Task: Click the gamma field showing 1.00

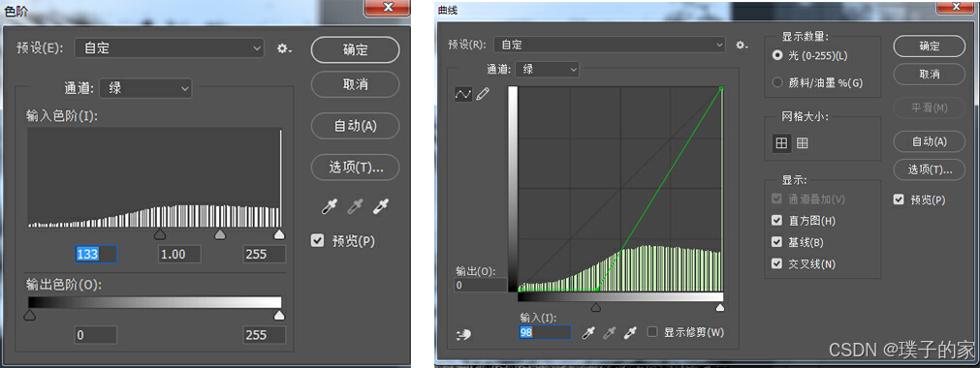Action: tap(179, 255)
